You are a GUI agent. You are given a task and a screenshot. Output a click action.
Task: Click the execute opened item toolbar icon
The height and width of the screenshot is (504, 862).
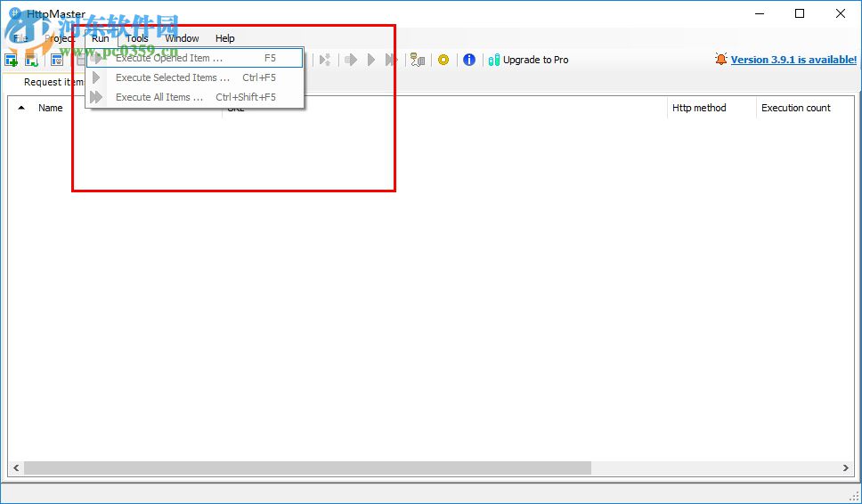tap(351, 60)
